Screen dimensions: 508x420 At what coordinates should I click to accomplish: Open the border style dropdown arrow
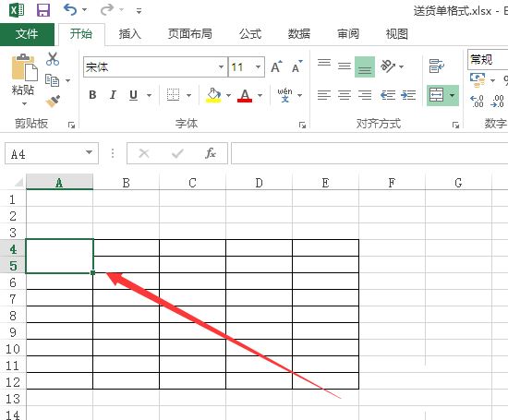[x=188, y=95]
